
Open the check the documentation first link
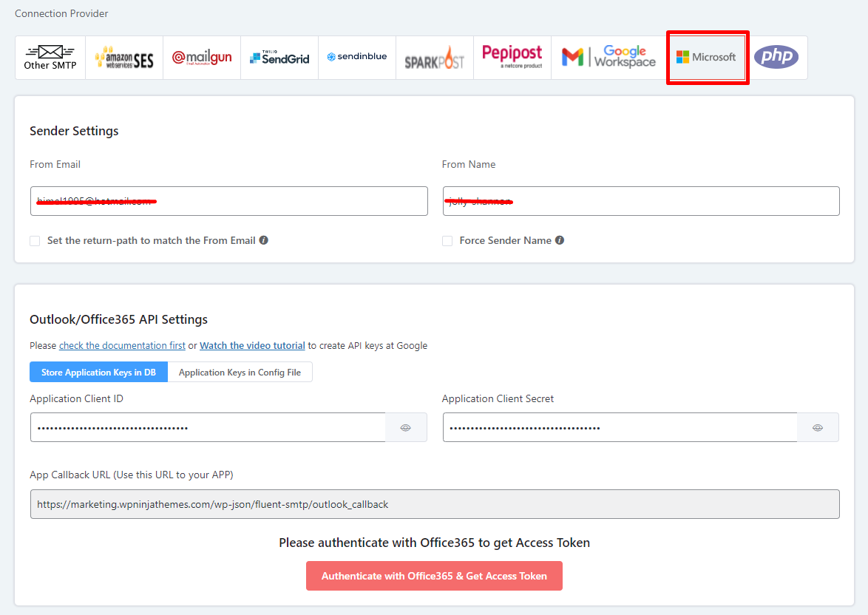(122, 345)
